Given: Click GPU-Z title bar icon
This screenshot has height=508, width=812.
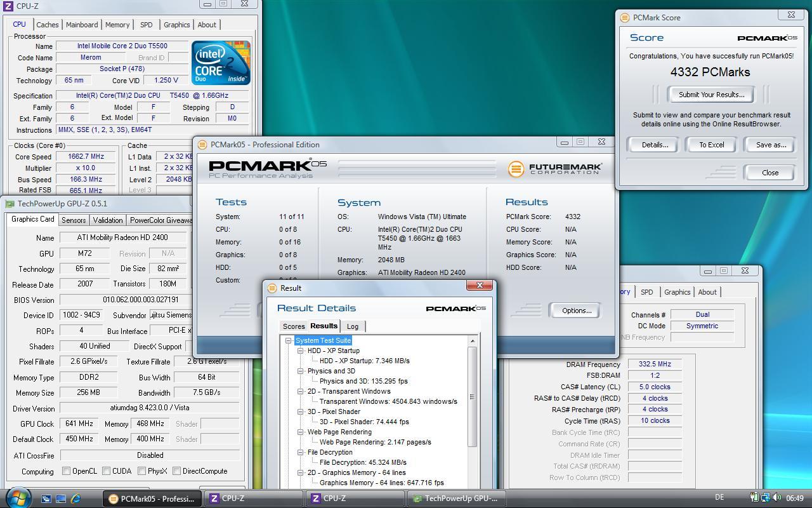Looking at the screenshot, I should (10, 204).
